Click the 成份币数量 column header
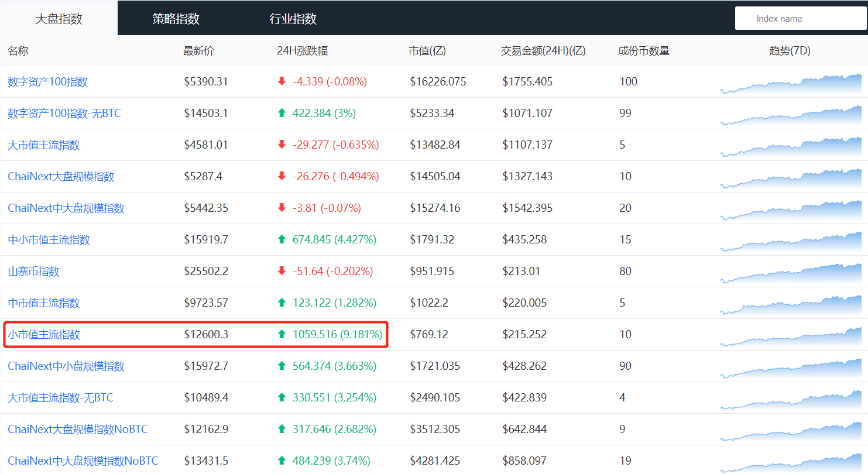The width and height of the screenshot is (868, 474). click(x=644, y=51)
